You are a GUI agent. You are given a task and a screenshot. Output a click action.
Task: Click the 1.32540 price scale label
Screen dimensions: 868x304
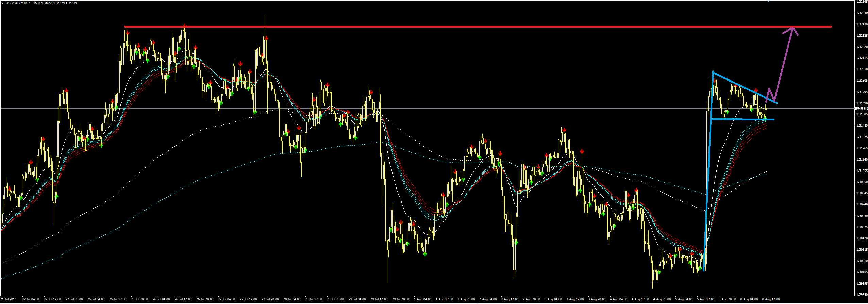click(x=861, y=13)
